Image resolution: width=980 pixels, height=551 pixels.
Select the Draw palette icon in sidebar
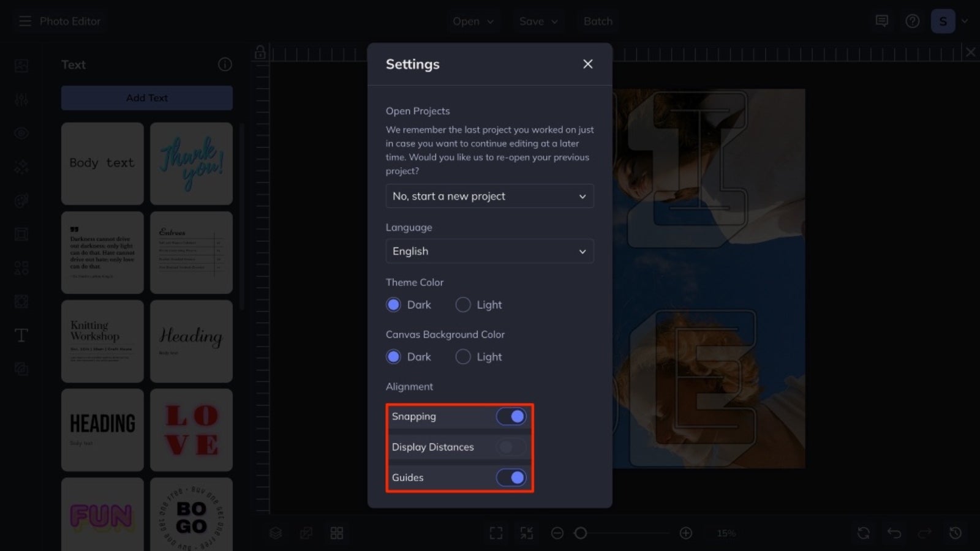21,200
